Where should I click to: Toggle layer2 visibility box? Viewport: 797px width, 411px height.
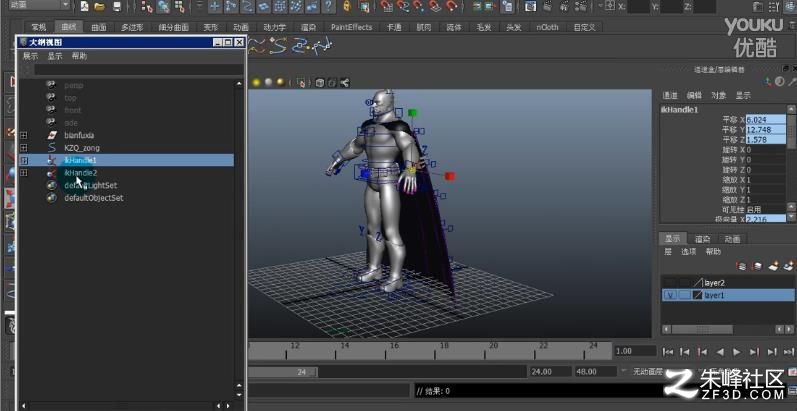670,282
